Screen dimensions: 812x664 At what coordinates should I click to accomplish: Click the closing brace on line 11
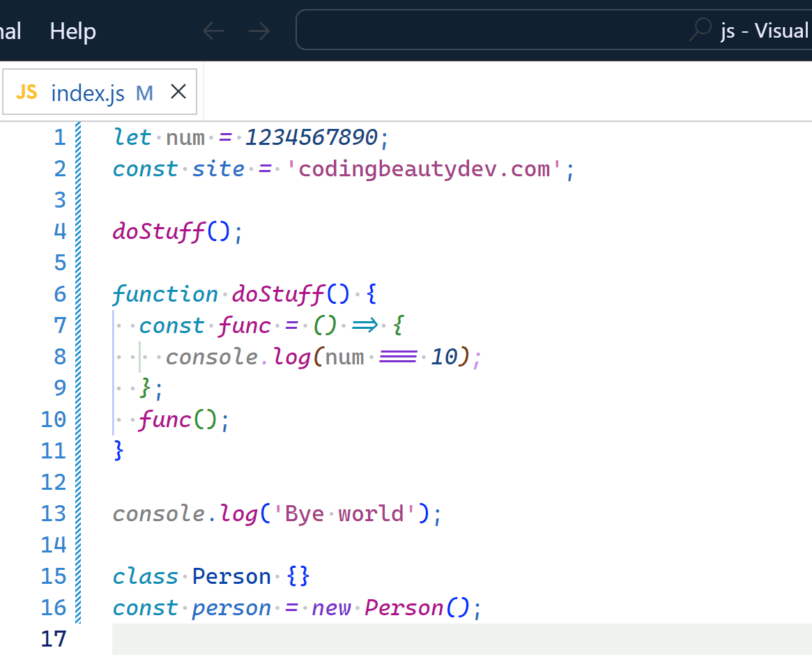pos(118,451)
